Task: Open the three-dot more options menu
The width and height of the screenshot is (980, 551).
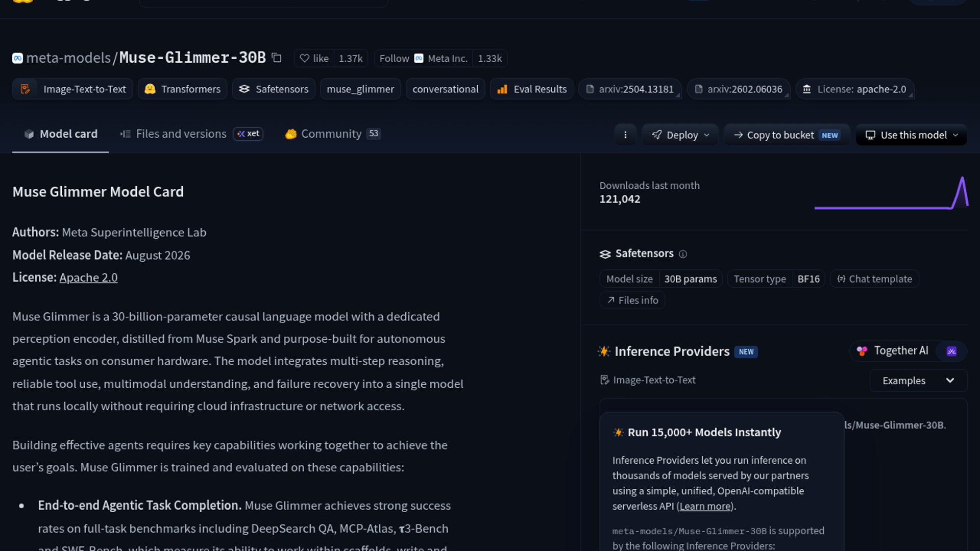Action: pos(625,135)
